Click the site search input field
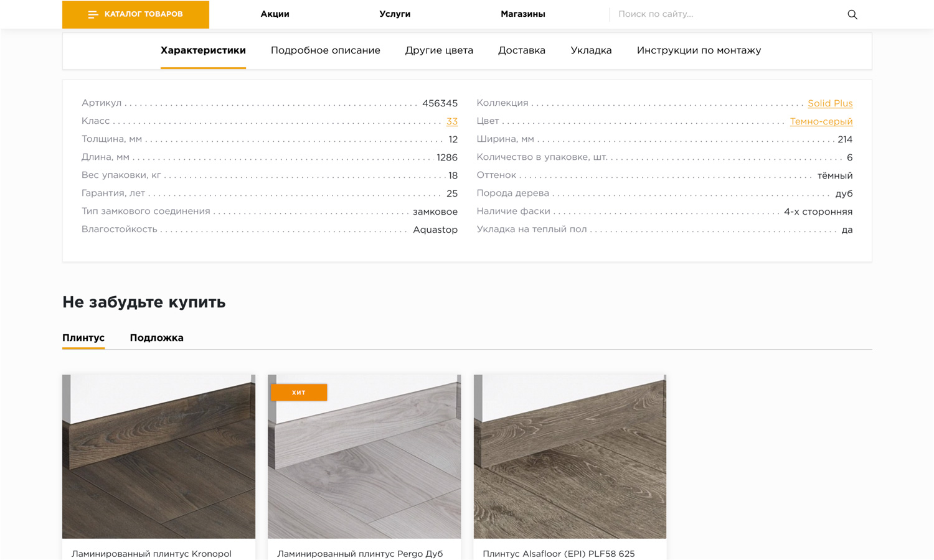The image size is (934, 560). pos(722,14)
